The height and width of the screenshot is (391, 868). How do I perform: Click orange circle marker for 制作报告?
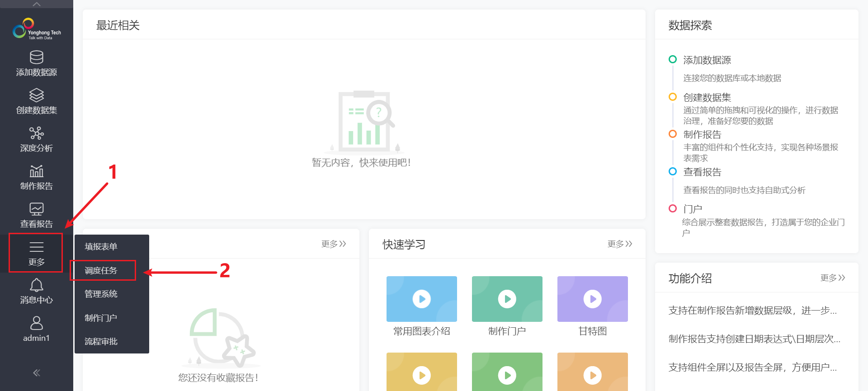tap(673, 134)
